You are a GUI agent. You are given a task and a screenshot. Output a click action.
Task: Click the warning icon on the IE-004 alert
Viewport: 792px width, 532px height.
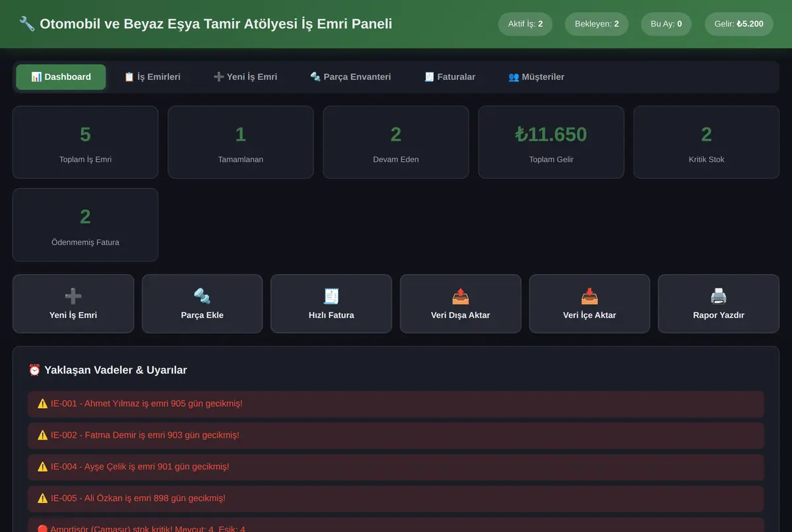pyautogui.click(x=43, y=467)
